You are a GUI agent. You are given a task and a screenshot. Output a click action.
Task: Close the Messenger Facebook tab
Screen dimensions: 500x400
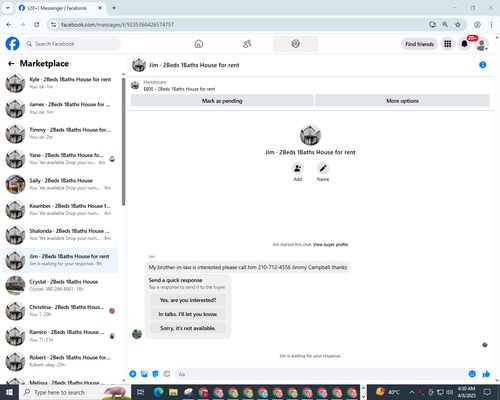click(x=100, y=8)
